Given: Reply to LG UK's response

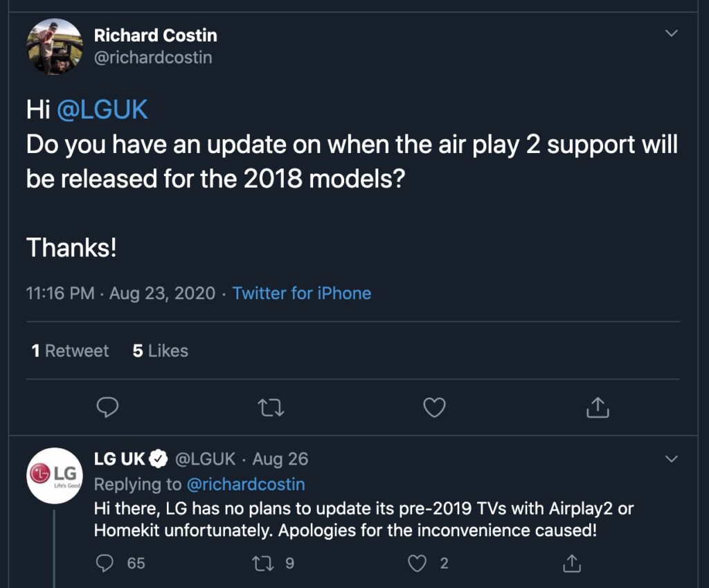Looking at the screenshot, I should tap(105, 563).
